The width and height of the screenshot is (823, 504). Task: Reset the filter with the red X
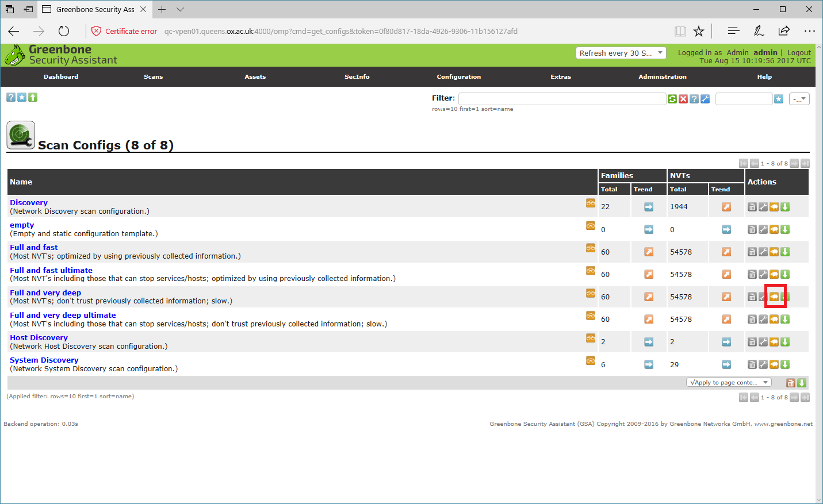(683, 99)
